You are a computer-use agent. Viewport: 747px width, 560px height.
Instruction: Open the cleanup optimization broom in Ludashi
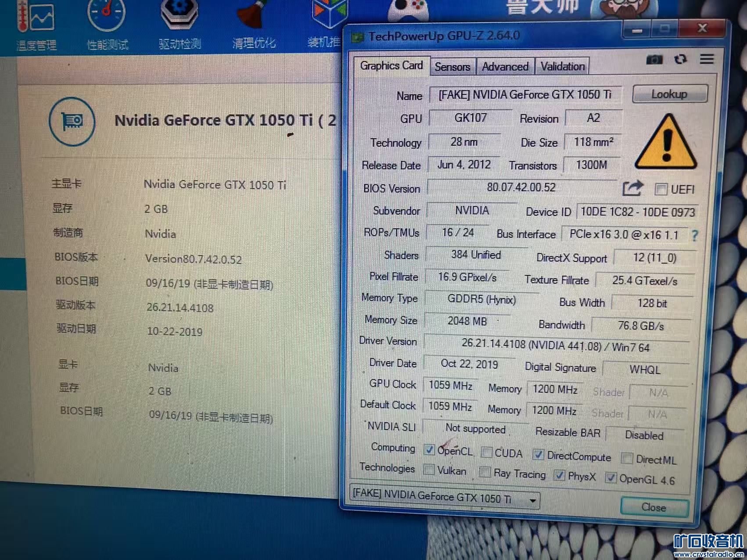pos(254,25)
